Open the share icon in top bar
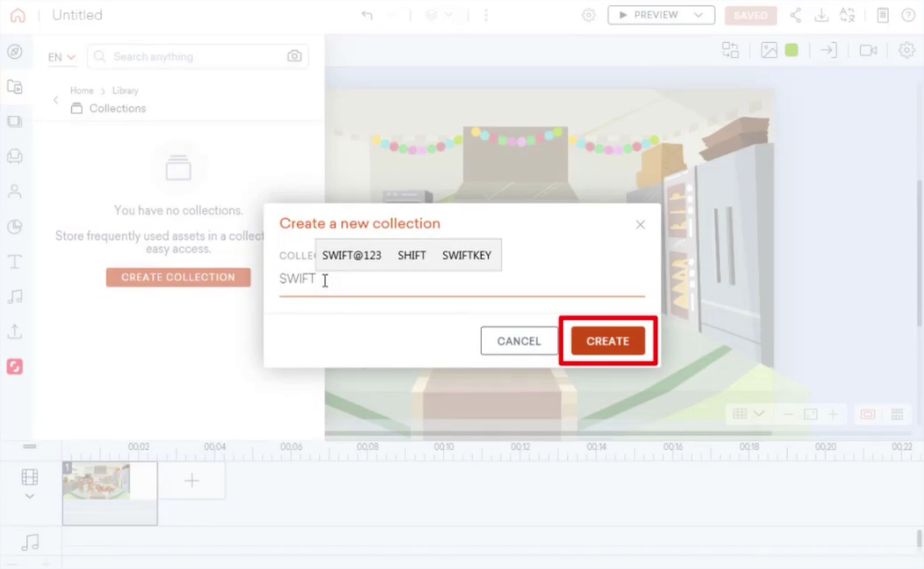 [795, 16]
